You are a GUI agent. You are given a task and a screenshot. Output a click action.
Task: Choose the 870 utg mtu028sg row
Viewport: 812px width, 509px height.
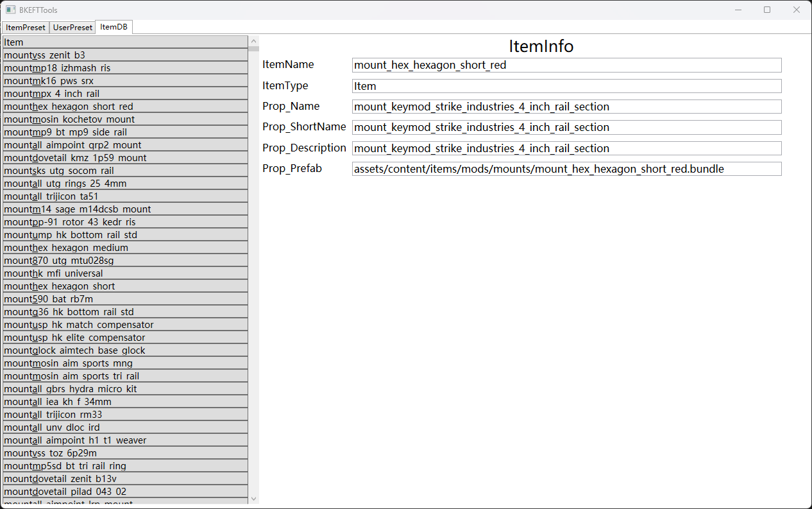tap(125, 261)
